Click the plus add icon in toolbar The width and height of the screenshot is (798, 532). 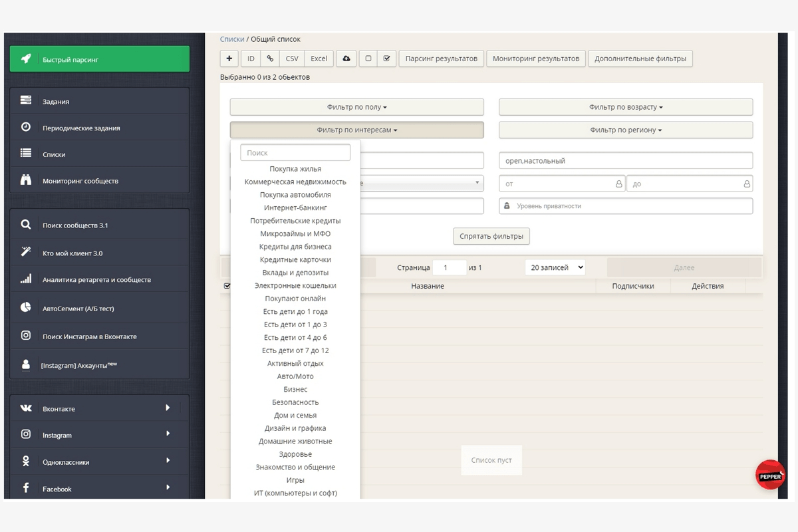pos(229,59)
